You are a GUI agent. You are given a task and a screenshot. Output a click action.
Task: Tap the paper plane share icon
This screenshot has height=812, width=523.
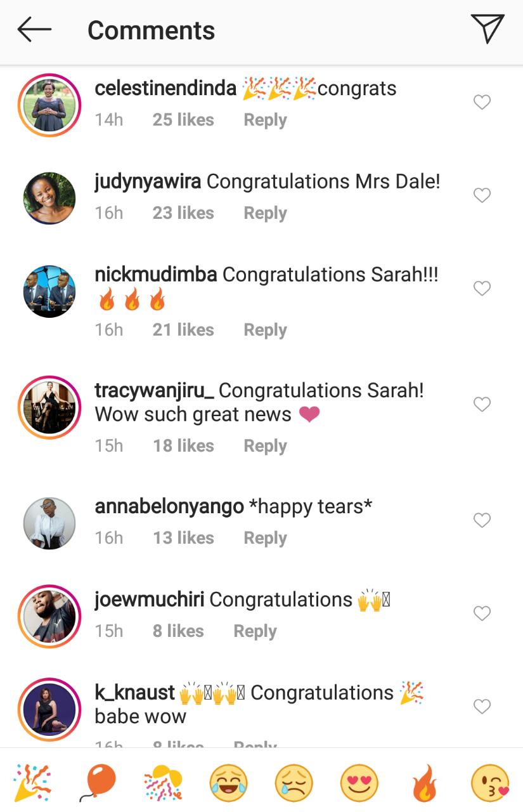point(487,29)
